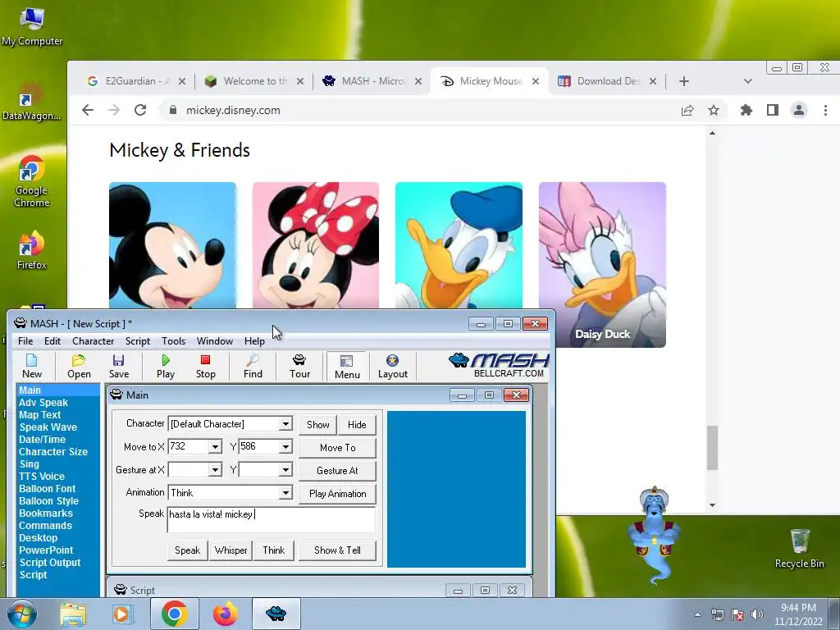Image resolution: width=840 pixels, height=630 pixels.
Task: Select TTS Voice in the MASH sidebar
Action: click(x=42, y=477)
